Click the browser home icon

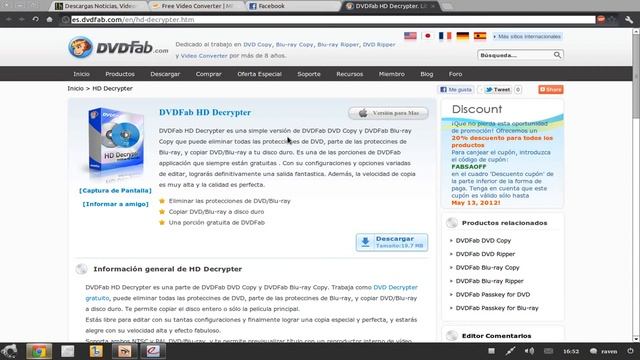click(49, 19)
